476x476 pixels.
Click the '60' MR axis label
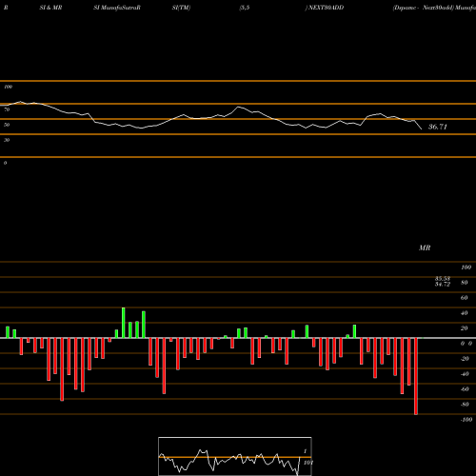464,298
